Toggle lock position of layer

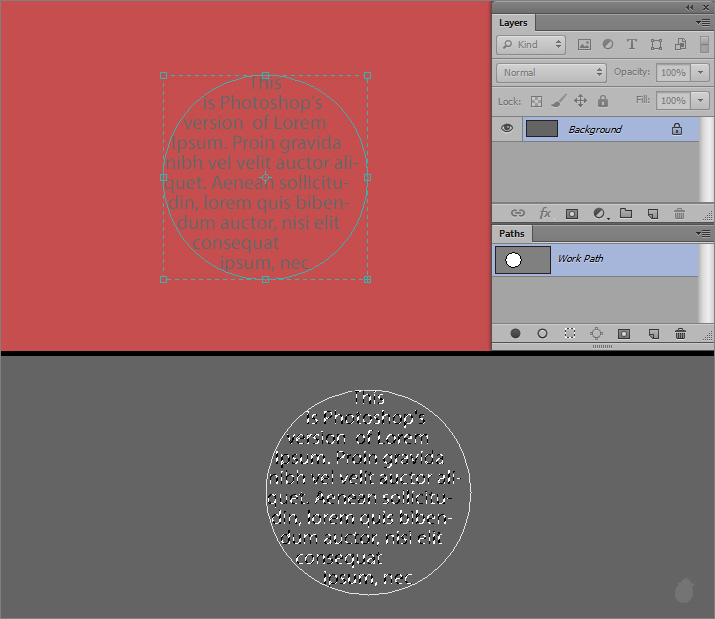click(580, 101)
